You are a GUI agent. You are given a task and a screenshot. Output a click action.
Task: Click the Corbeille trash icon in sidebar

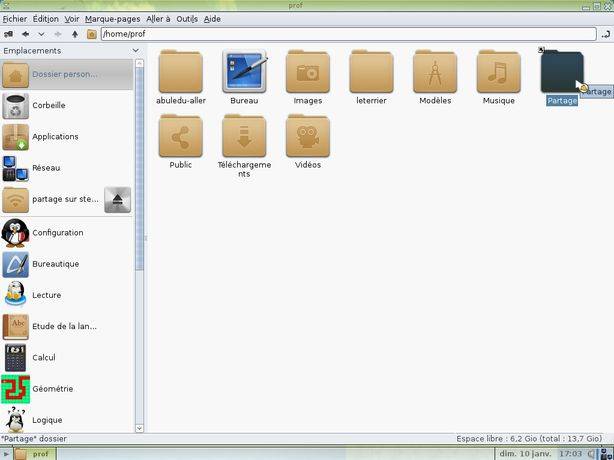point(16,106)
